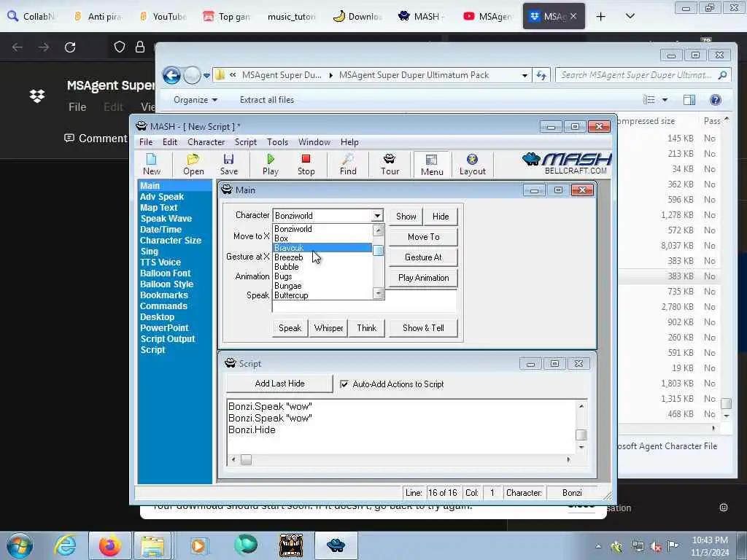Image resolution: width=747 pixels, height=560 pixels.
Task: Show hidden system tray icons arrow
Action: point(598,547)
